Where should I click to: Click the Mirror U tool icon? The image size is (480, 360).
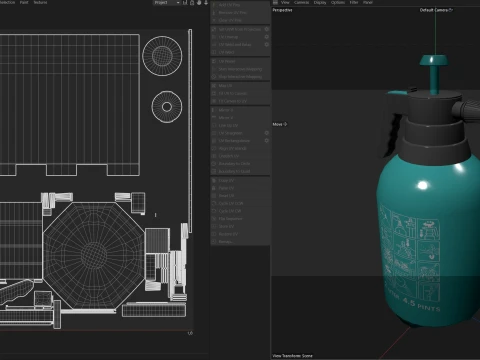214,110
